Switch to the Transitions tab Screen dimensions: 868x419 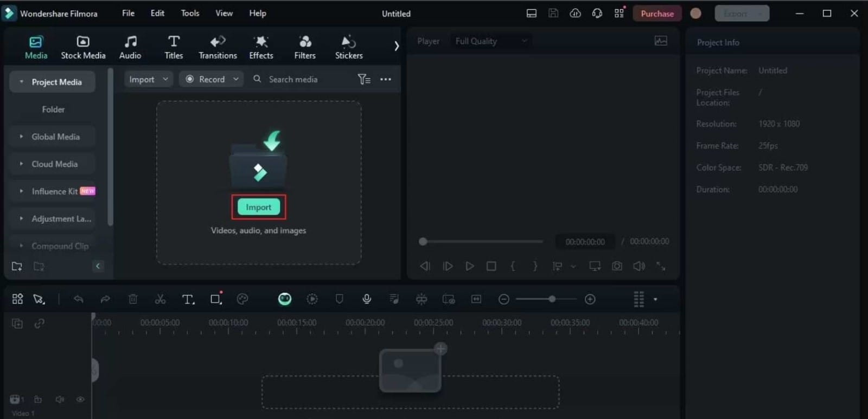(x=218, y=47)
